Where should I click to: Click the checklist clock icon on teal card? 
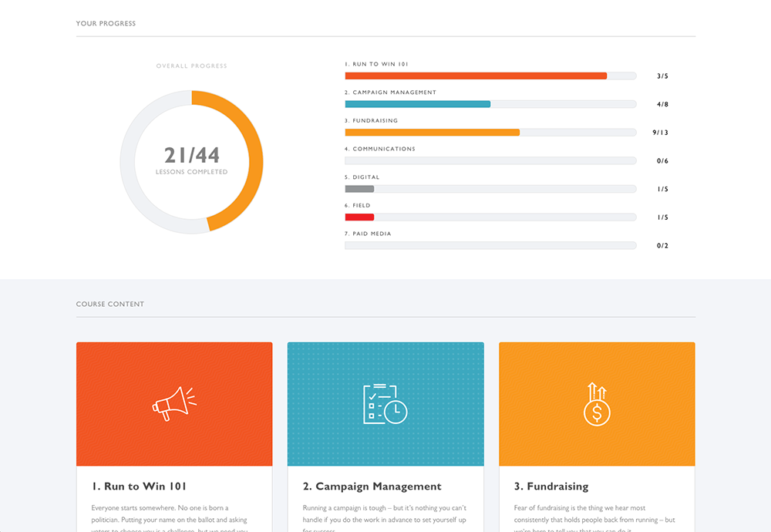385,403
